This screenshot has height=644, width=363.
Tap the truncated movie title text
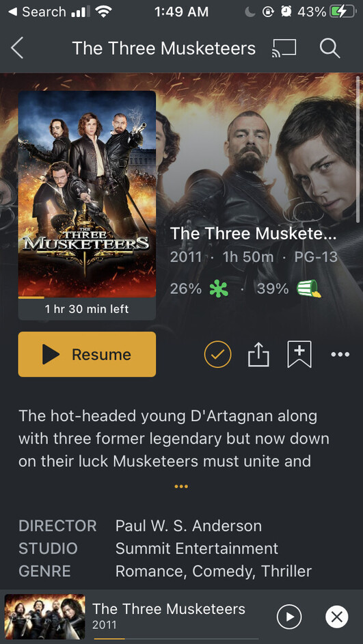254,234
